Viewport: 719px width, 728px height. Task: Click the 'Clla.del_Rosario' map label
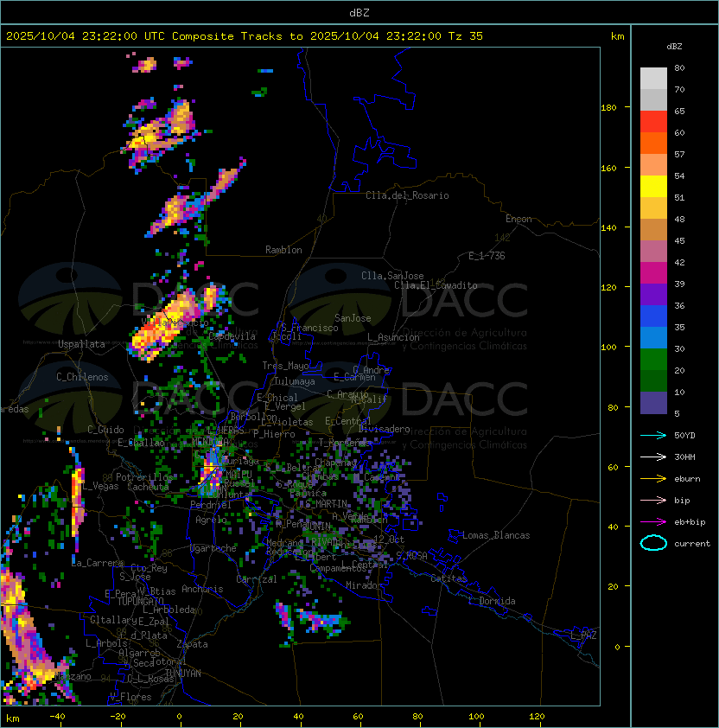(x=407, y=195)
